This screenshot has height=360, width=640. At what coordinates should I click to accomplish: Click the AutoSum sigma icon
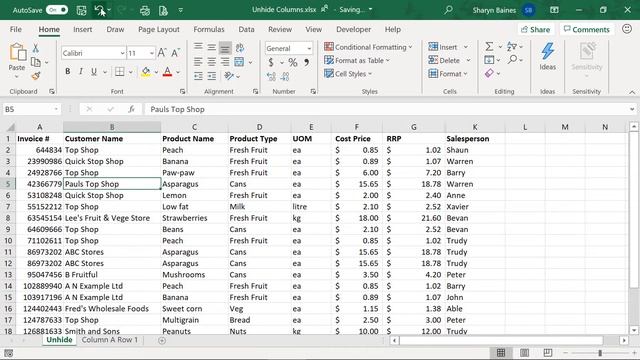(489, 47)
